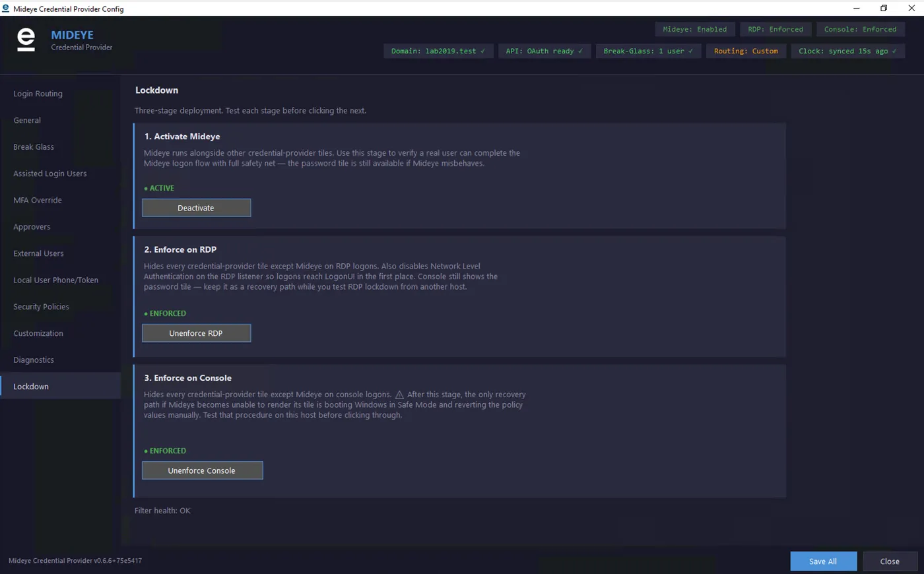
Task: Click the version text v0.6.6+75e5417
Action: tap(117, 561)
